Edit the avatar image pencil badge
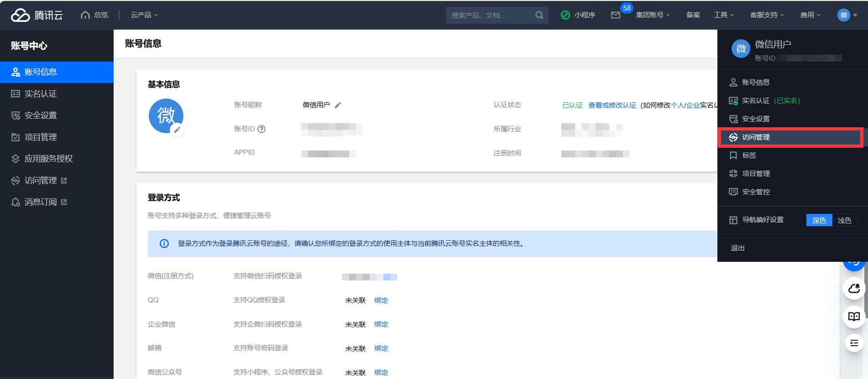This screenshot has height=379, width=868. 177,130
